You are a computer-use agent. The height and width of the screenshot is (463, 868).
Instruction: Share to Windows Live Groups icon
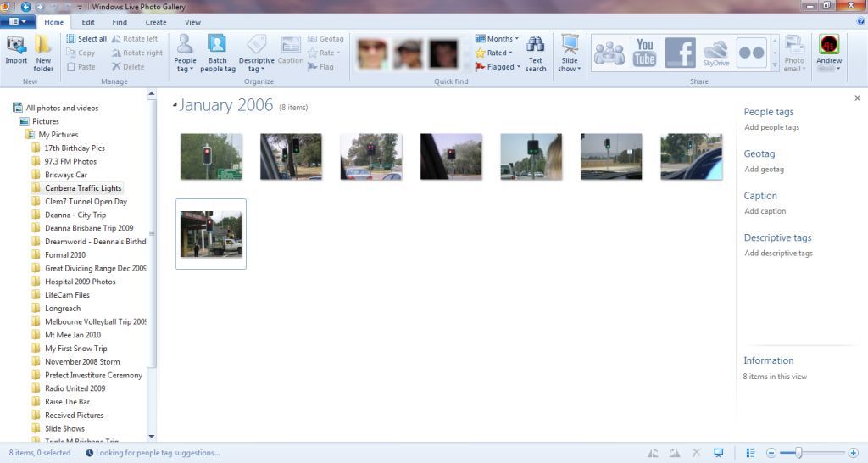coord(609,53)
